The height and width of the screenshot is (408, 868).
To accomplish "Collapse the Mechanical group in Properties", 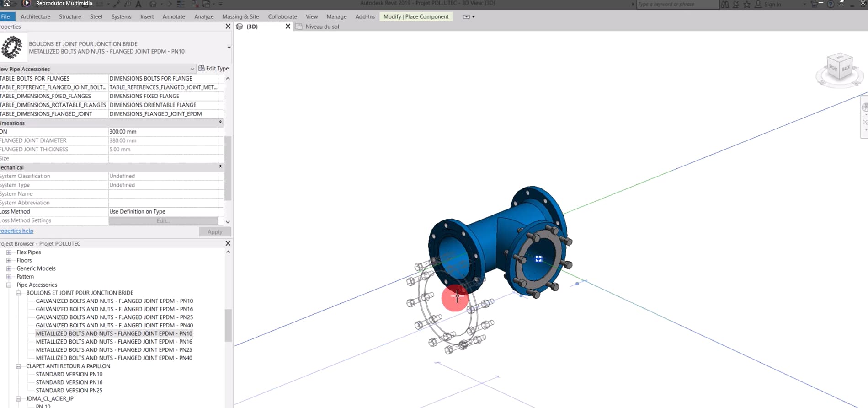I will [x=220, y=167].
